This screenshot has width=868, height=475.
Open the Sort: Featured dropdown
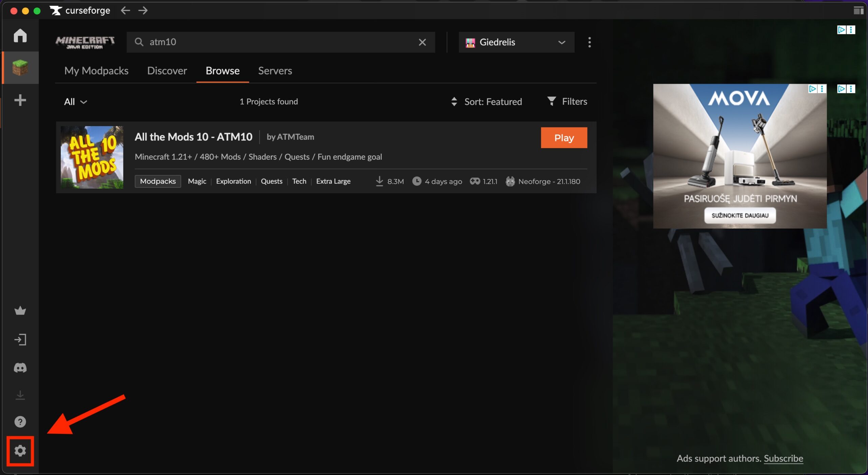coord(487,101)
